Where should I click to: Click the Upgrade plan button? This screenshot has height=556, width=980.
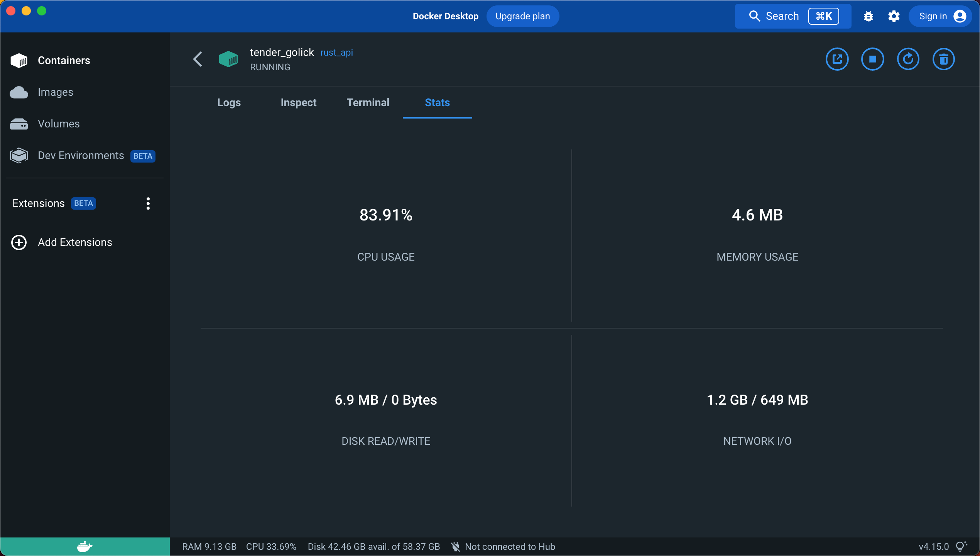pos(522,16)
